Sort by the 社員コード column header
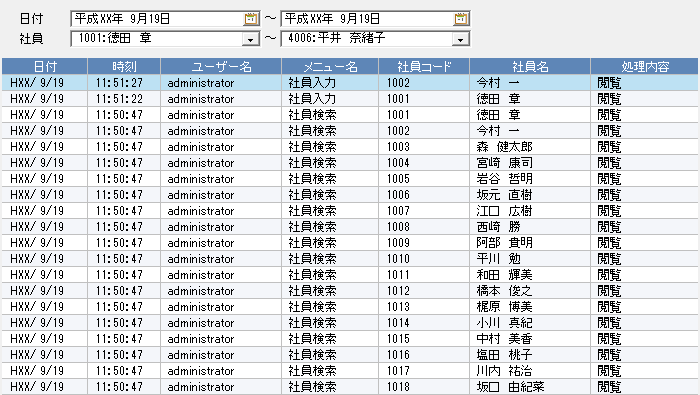 tap(424, 67)
